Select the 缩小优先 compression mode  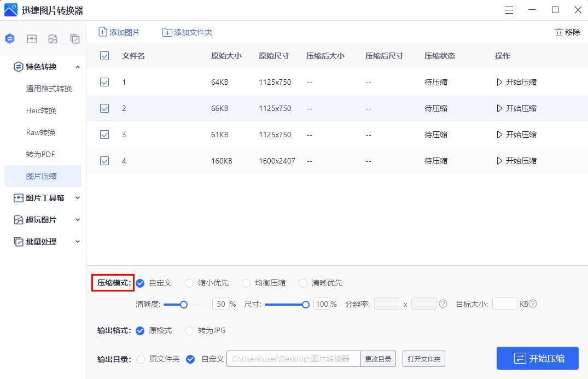point(189,283)
